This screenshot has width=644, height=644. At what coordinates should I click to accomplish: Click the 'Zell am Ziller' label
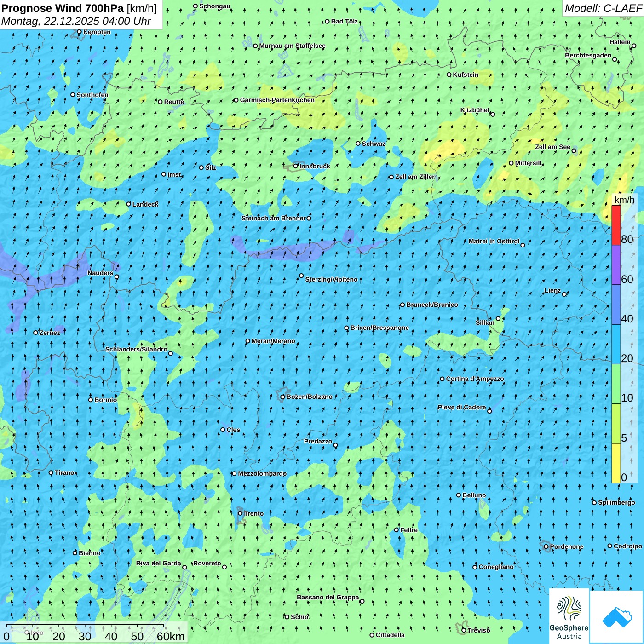pos(415,177)
